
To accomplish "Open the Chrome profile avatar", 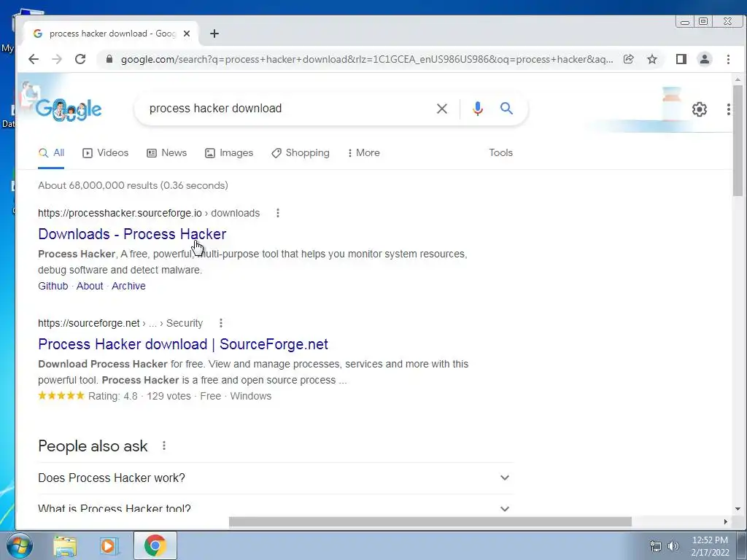I will (704, 59).
